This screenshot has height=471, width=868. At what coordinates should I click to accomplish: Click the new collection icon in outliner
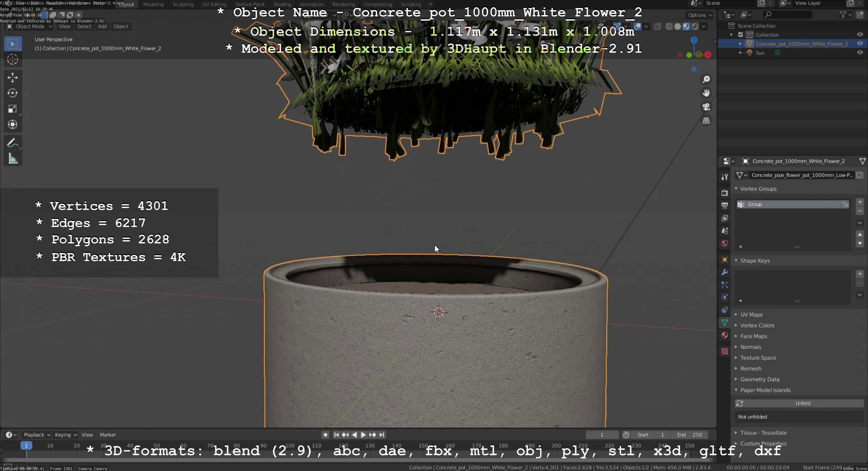click(860, 15)
